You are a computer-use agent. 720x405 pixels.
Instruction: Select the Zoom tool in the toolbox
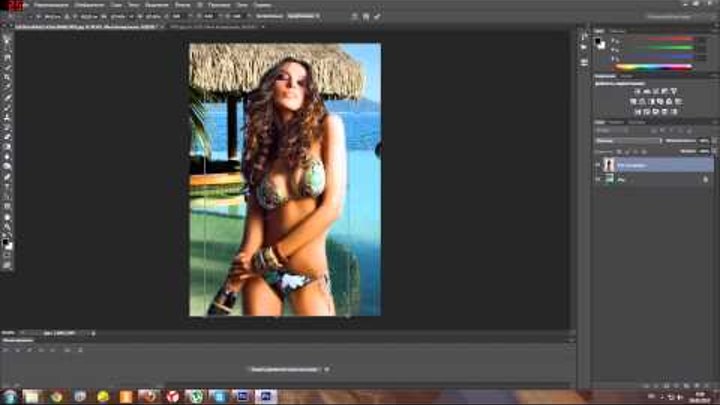[7, 229]
